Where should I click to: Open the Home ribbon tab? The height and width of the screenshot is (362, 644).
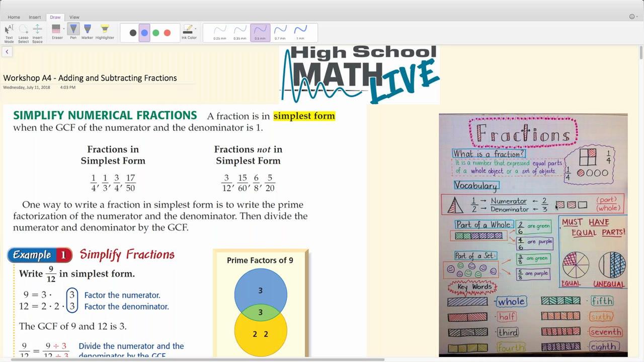(x=14, y=17)
